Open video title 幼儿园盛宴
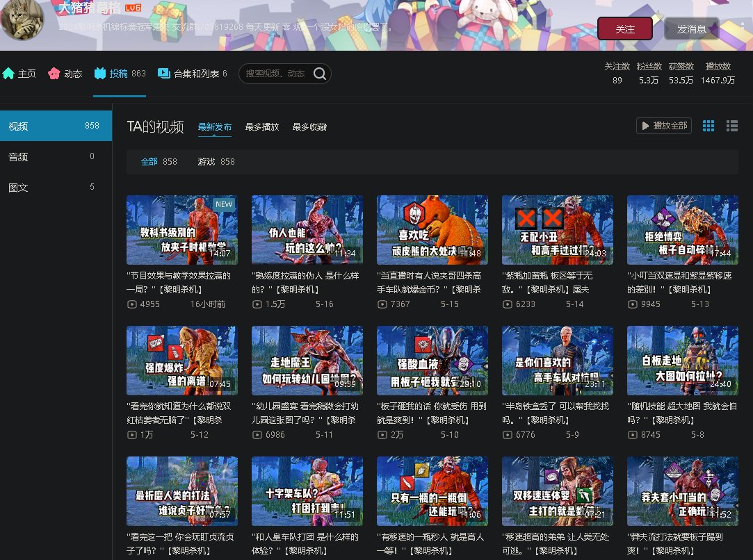 click(x=305, y=413)
